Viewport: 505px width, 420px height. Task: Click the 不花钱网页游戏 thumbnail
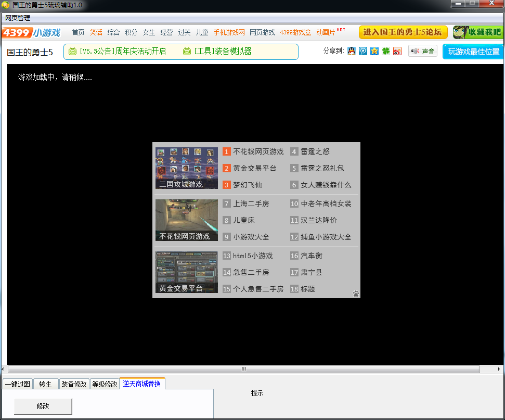[x=187, y=220]
